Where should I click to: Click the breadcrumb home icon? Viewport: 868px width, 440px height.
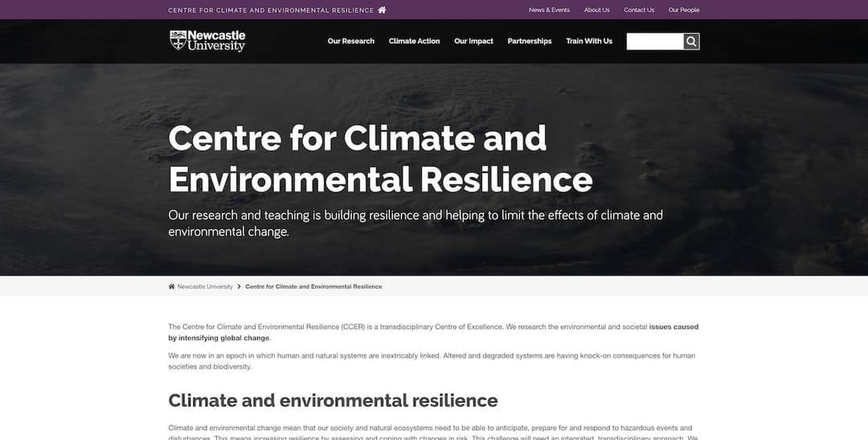(171, 286)
